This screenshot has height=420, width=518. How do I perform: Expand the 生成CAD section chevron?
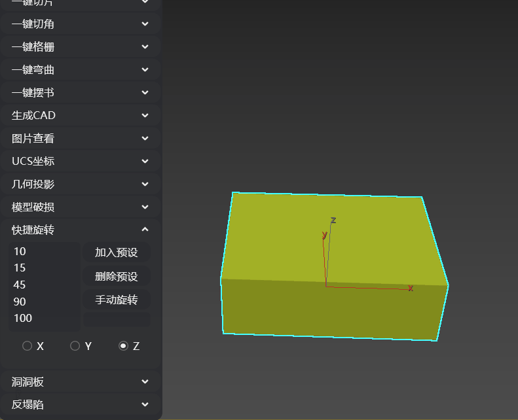pos(145,115)
